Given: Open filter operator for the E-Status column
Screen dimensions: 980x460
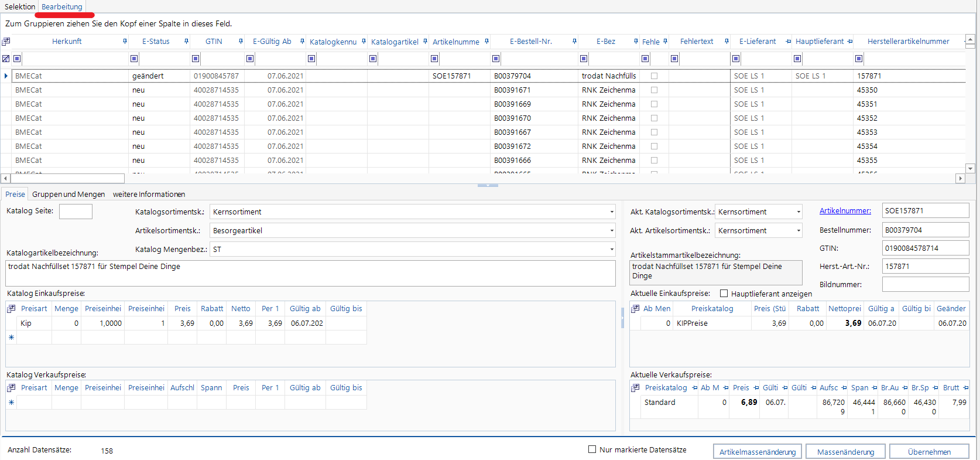Looking at the screenshot, I should pos(134,59).
